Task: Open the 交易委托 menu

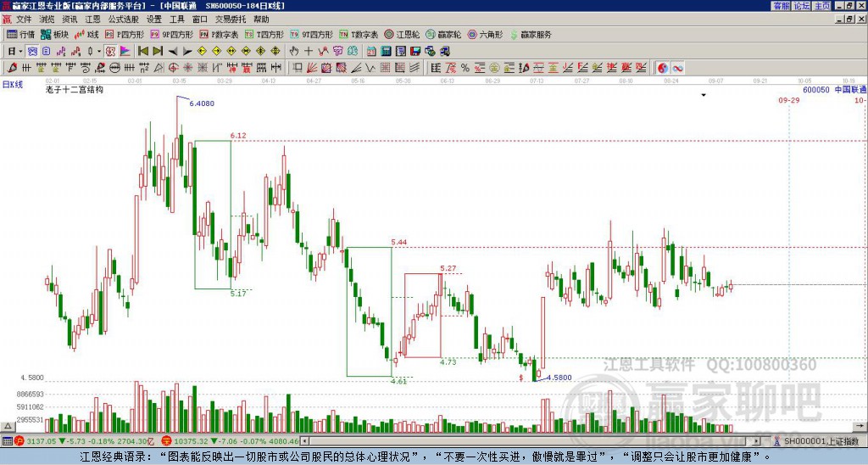Action: (x=231, y=20)
